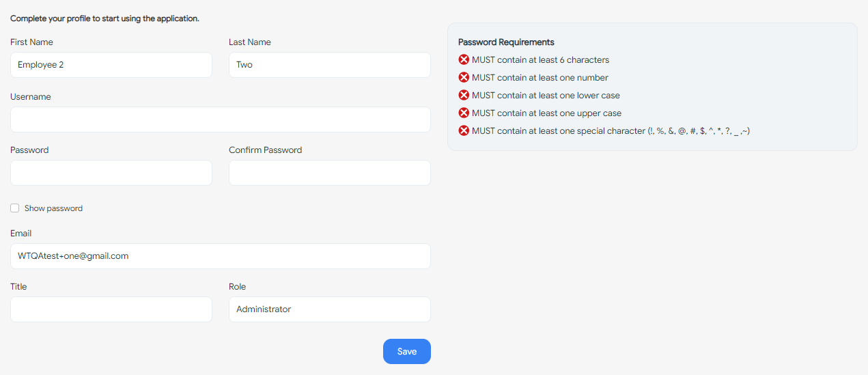The width and height of the screenshot is (868, 375).
Task: Click the Save button
Action: click(406, 351)
